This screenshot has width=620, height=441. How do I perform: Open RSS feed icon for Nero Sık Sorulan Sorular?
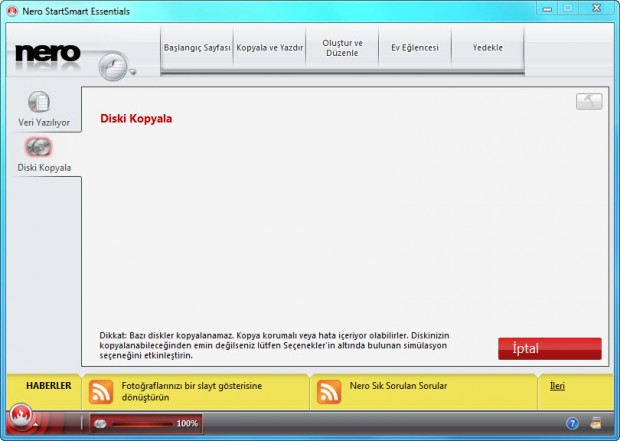pyautogui.click(x=329, y=392)
